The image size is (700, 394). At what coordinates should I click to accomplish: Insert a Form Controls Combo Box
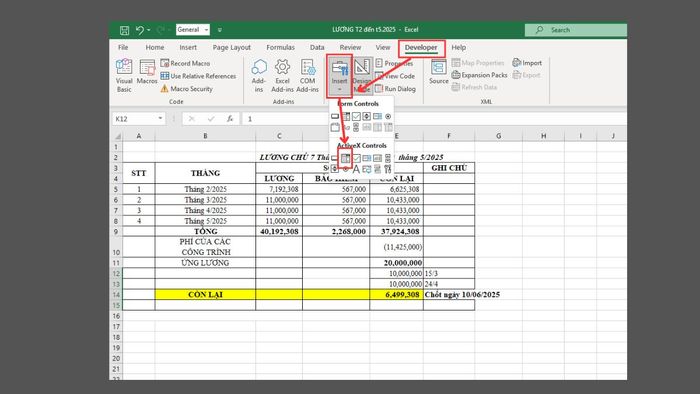(346, 116)
